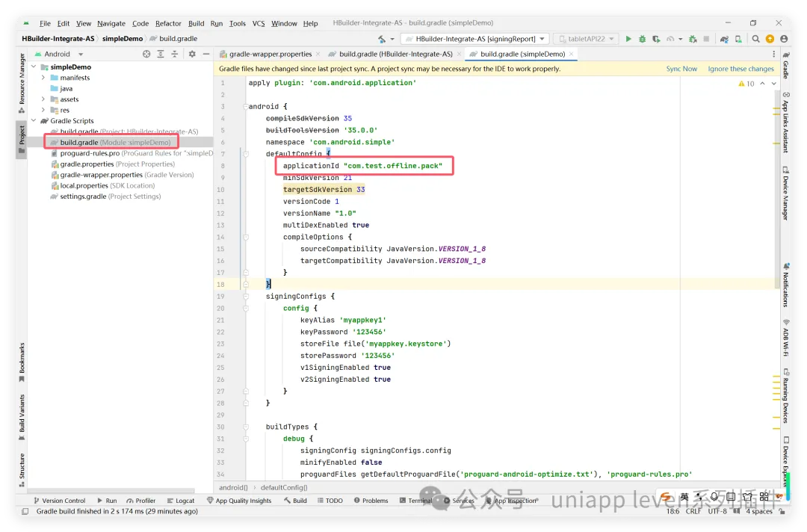Viewport: 807px width, 532px height.
Task: Open Gradle tool window on right edge
Action: (x=786, y=64)
